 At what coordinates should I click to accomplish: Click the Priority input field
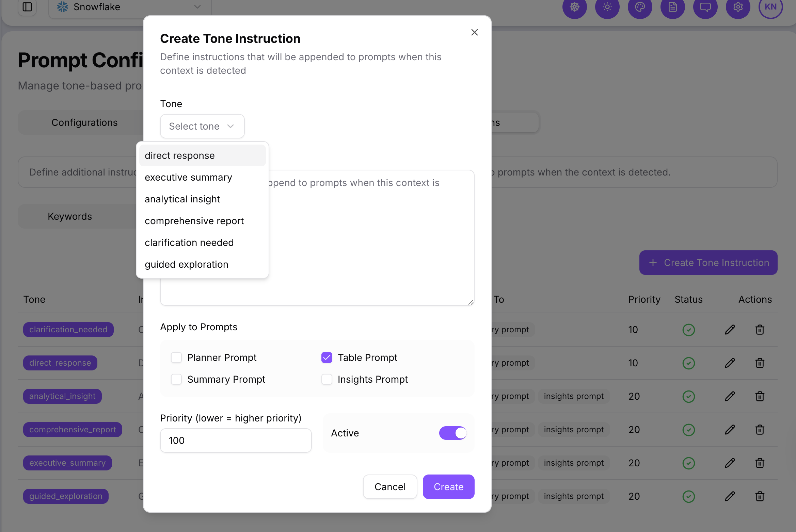pyautogui.click(x=236, y=440)
